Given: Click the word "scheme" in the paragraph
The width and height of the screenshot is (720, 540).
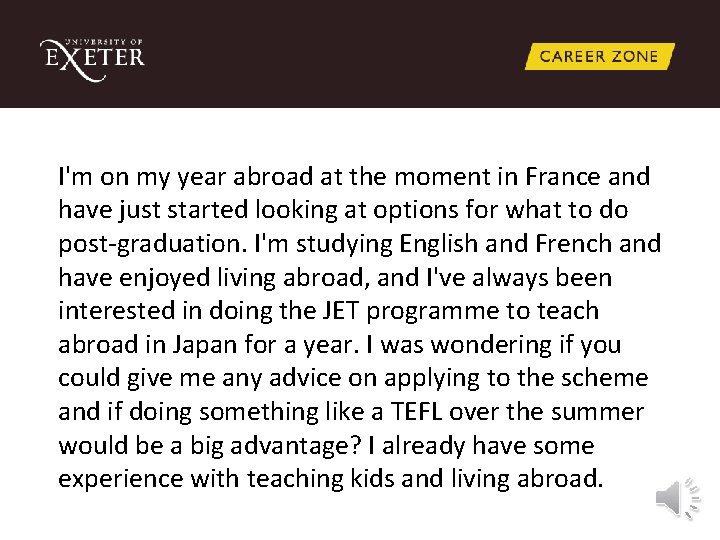Looking at the screenshot, I should pos(605,378).
